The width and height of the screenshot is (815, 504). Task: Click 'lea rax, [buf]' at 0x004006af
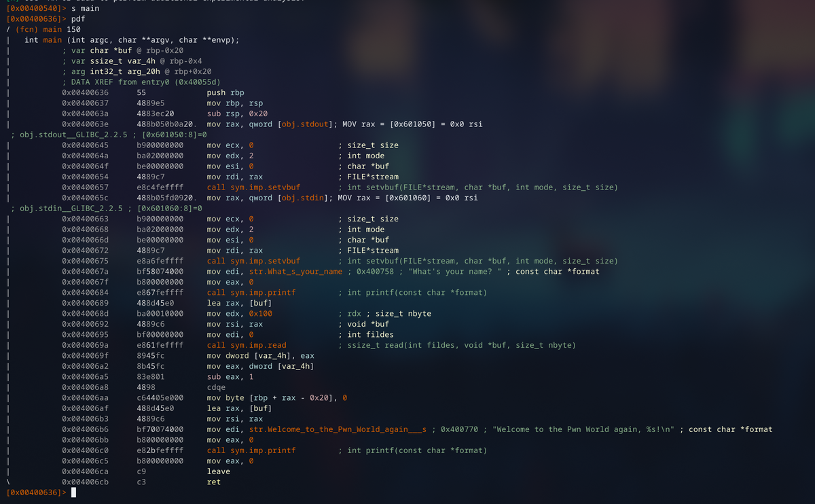(x=240, y=408)
